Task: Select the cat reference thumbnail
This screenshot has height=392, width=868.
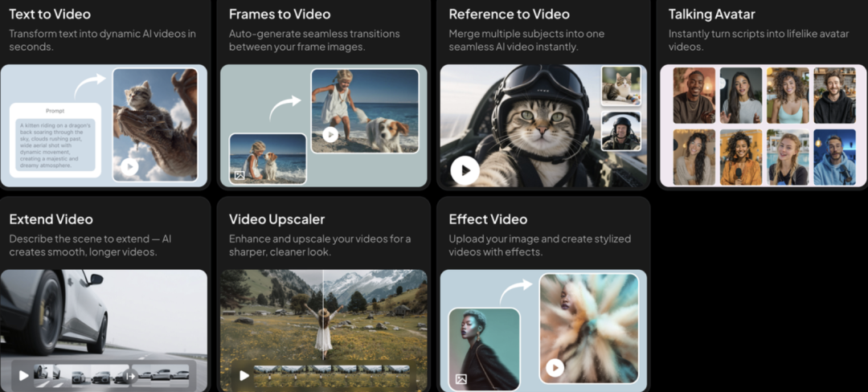Action: click(x=620, y=84)
